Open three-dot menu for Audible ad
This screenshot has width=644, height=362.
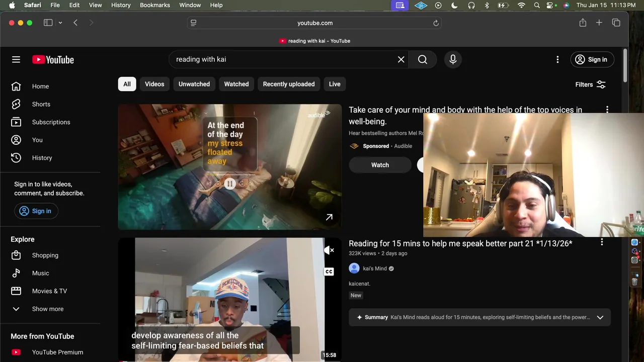click(x=607, y=110)
